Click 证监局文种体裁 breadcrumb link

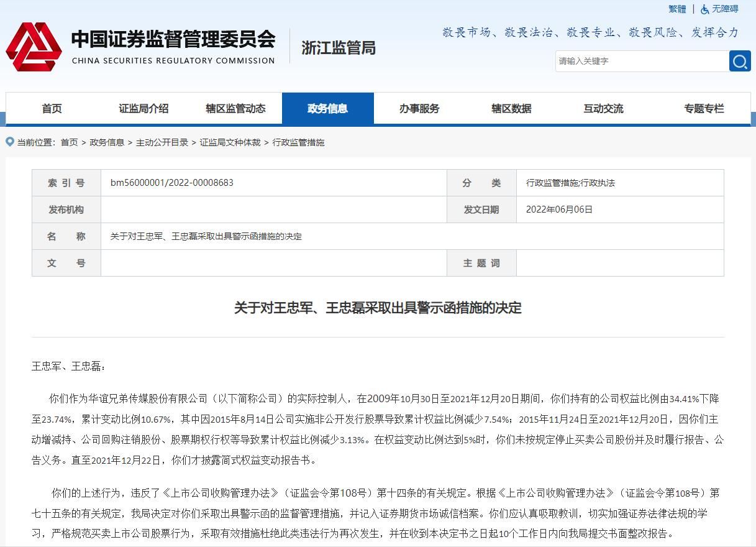230,142
